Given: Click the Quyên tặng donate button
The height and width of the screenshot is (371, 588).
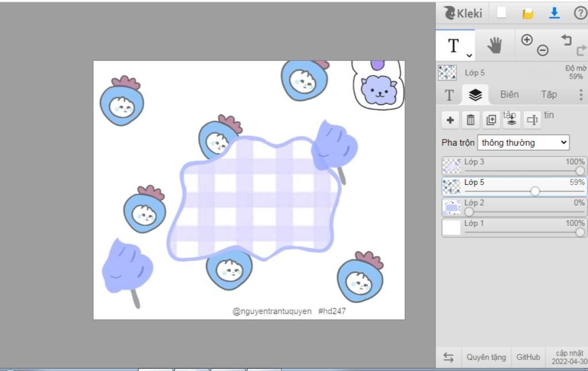Looking at the screenshot, I should click(x=486, y=357).
